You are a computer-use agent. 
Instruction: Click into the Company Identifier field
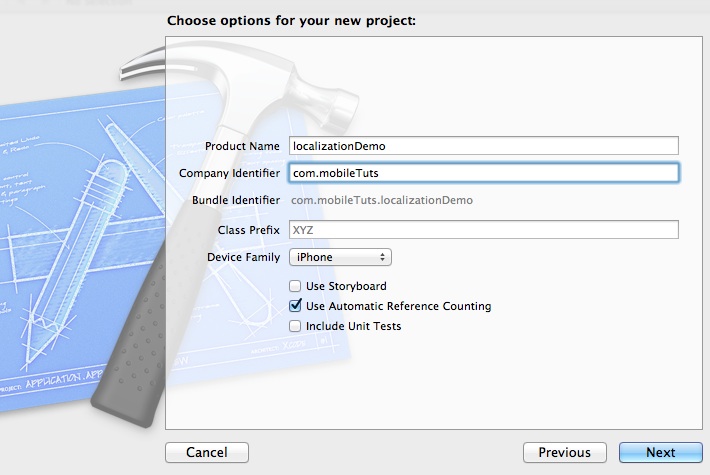[483, 173]
